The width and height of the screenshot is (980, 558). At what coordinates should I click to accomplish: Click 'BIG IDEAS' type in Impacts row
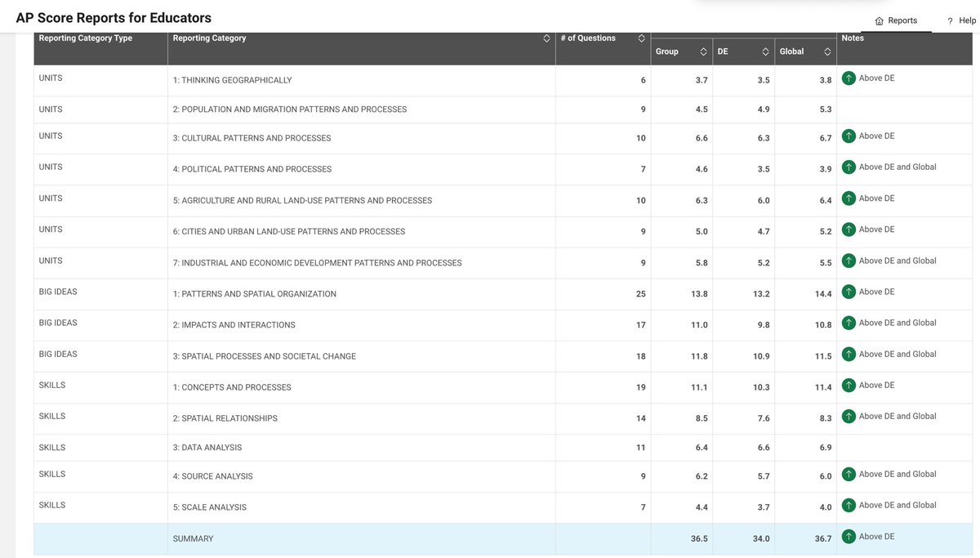pos(58,323)
